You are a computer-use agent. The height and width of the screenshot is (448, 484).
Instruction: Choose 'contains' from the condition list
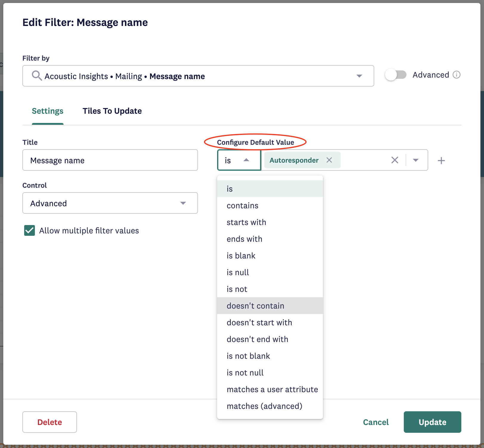click(242, 206)
